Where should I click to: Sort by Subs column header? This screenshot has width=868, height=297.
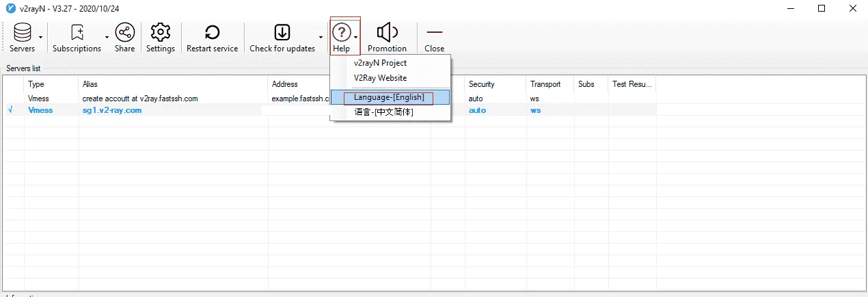pos(591,84)
